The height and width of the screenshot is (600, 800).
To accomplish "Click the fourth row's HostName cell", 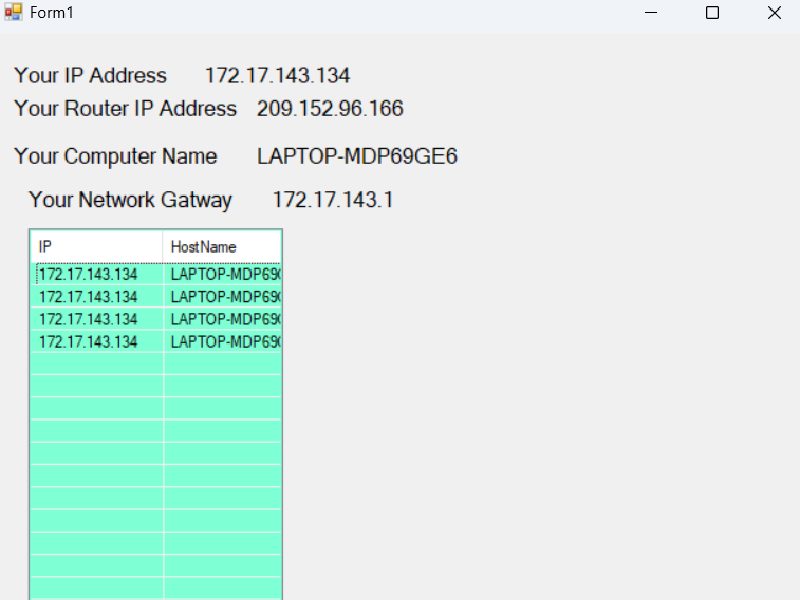I will 225,341.
